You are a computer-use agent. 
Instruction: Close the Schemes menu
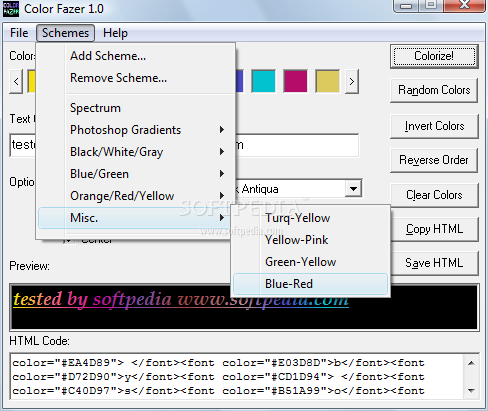click(65, 33)
